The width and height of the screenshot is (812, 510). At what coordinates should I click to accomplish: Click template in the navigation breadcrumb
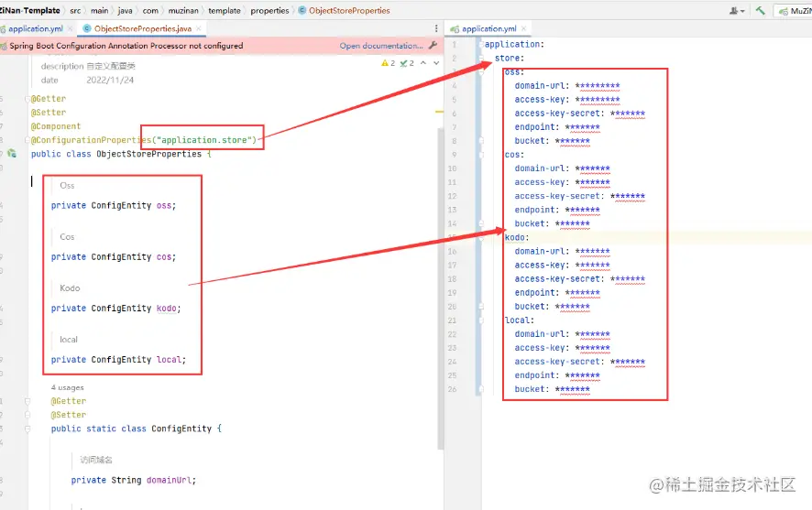(225, 10)
